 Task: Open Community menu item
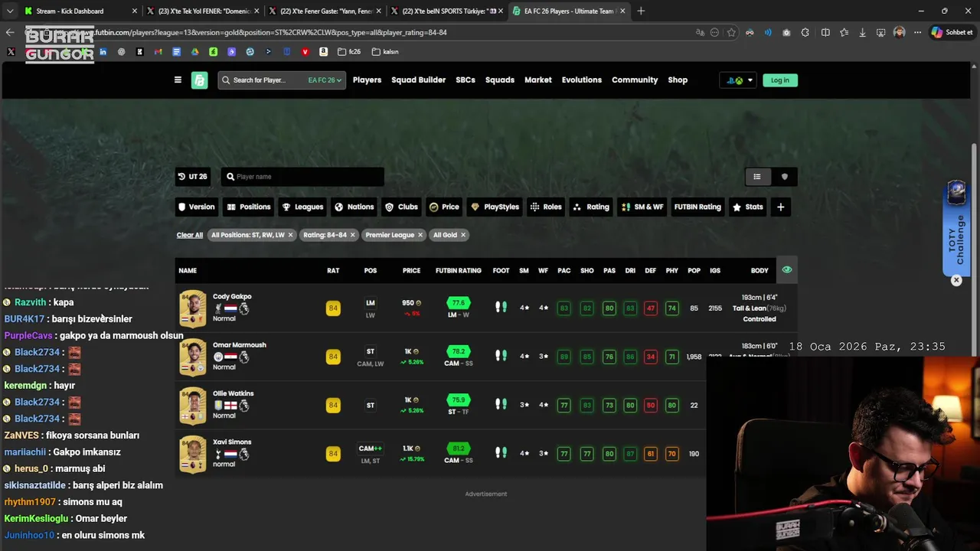tap(635, 80)
